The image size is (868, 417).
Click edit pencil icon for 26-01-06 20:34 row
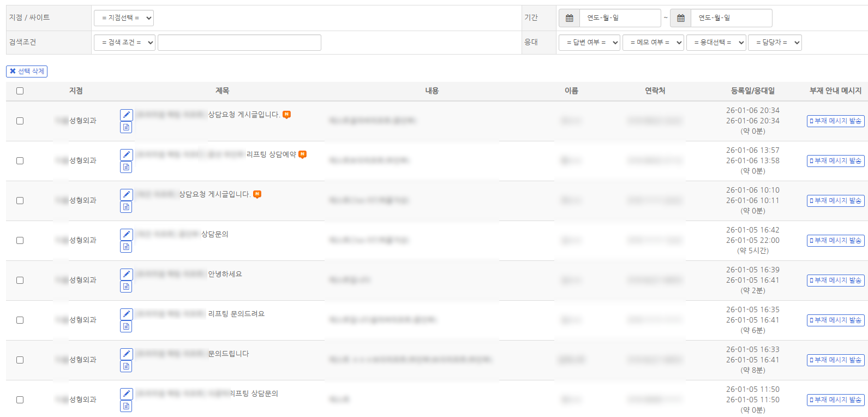pyautogui.click(x=126, y=115)
